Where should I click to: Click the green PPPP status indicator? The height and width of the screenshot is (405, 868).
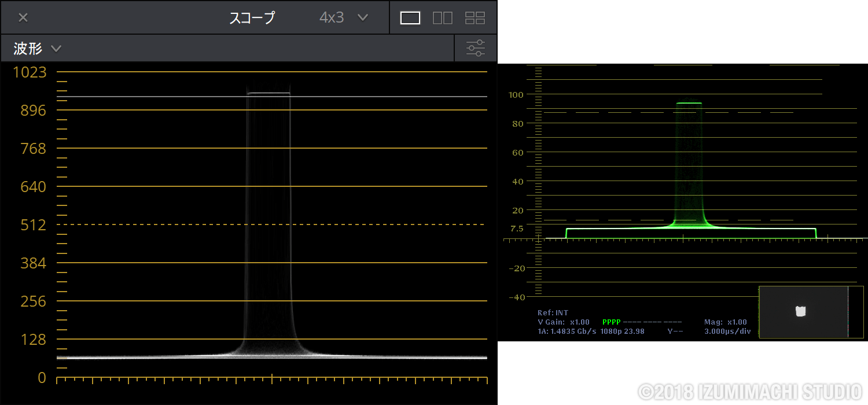click(611, 322)
